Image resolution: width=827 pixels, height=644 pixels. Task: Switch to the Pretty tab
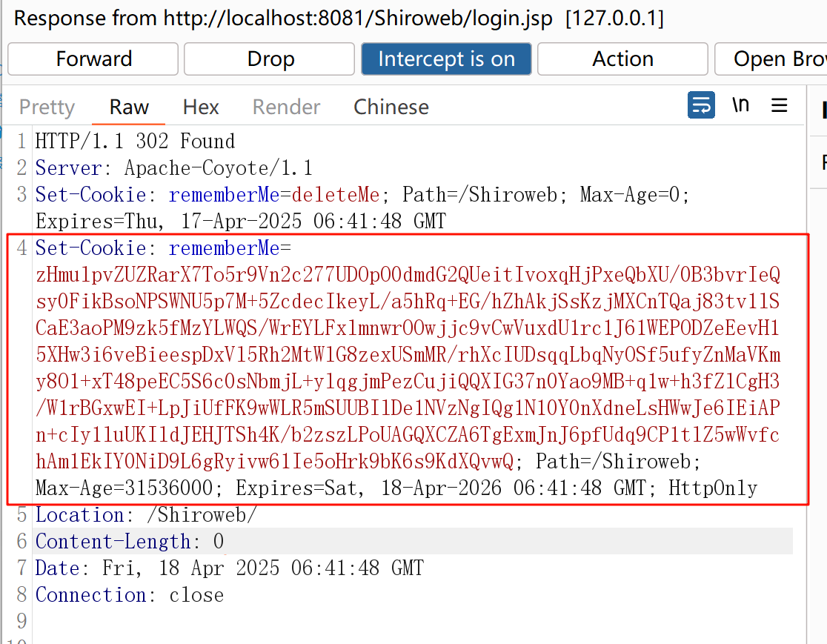47,107
